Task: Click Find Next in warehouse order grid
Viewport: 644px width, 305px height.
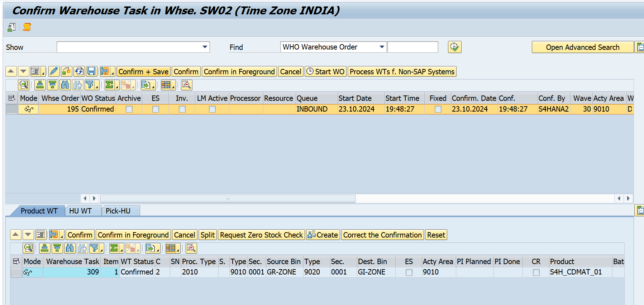Action: tap(78, 85)
